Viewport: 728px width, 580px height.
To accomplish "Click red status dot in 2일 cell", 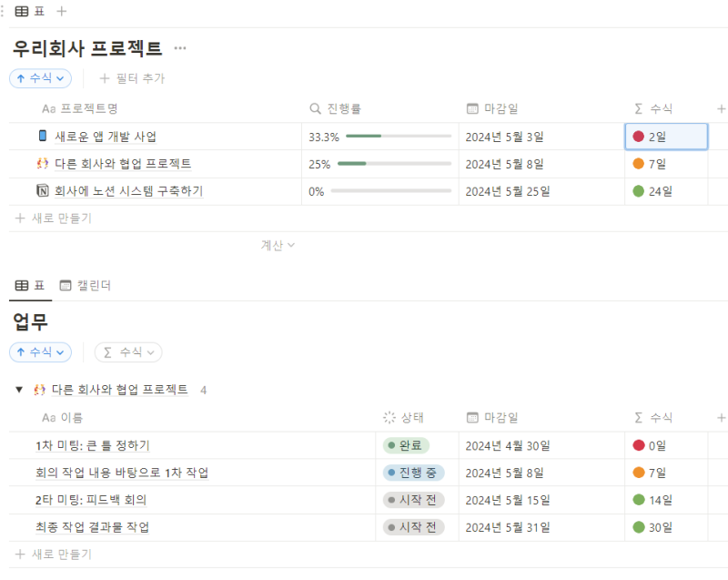I will click(x=639, y=137).
